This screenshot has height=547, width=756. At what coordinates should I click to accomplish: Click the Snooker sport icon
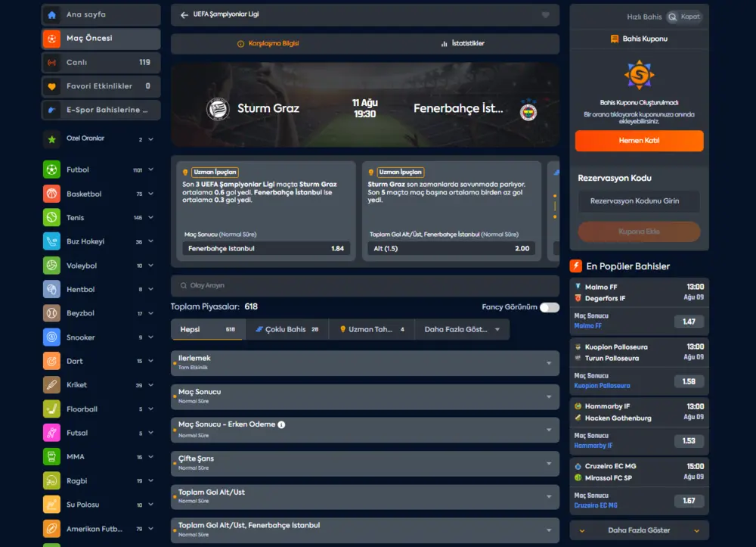[51, 337]
